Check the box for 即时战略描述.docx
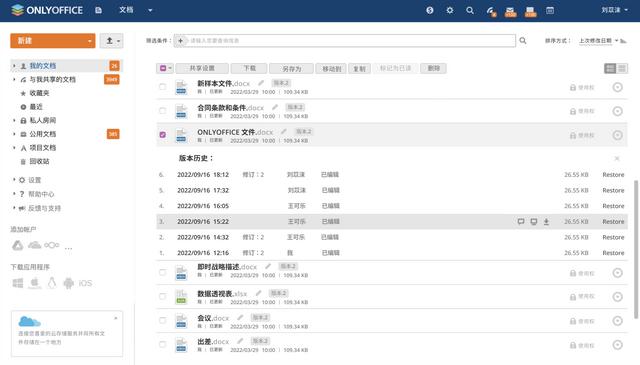The width and height of the screenshot is (640, 365). coord(162,272)
